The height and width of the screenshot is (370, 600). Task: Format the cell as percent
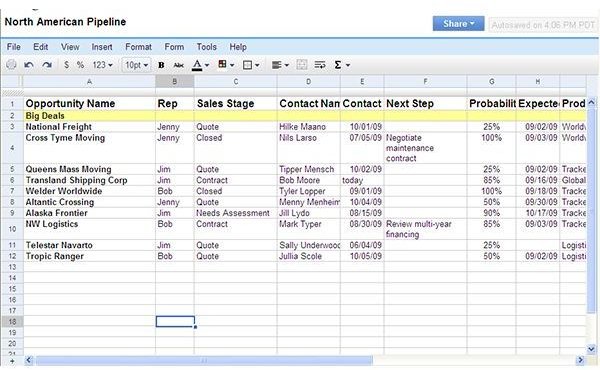tap(80, 65)
